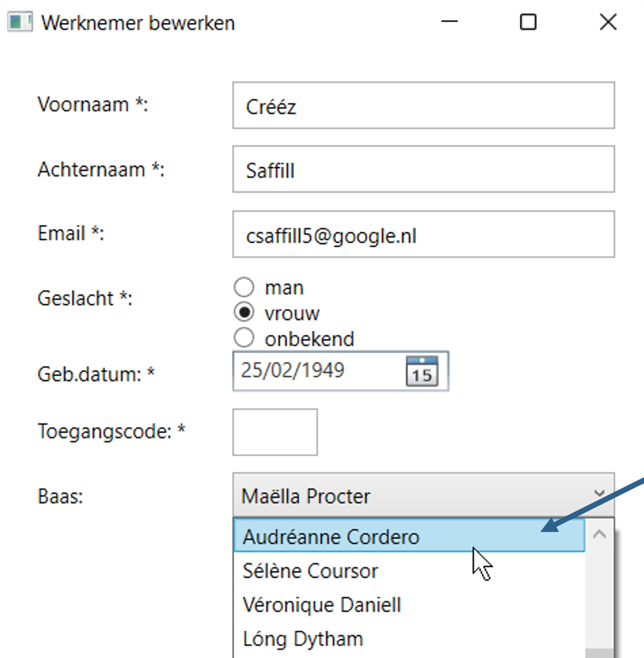Click the Voornaam field containing Crééz
Image resolution: width=644 pixels, height=658 pixels.
[423, 106]
